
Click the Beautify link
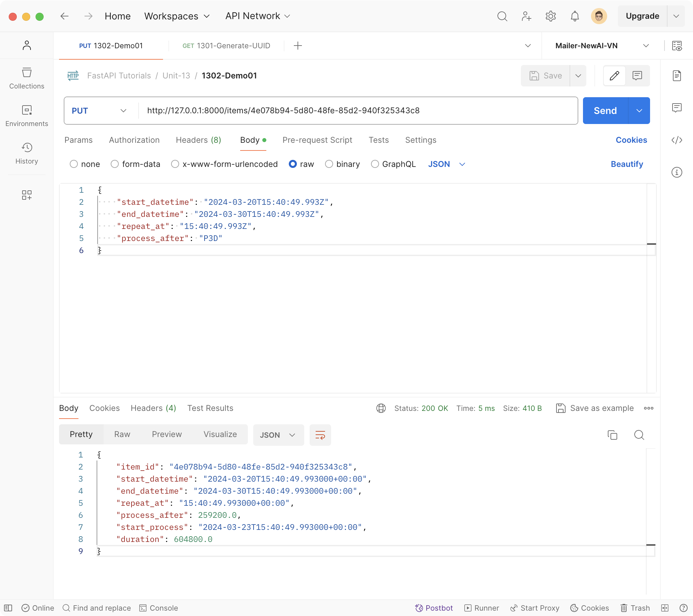click(627, 164)
